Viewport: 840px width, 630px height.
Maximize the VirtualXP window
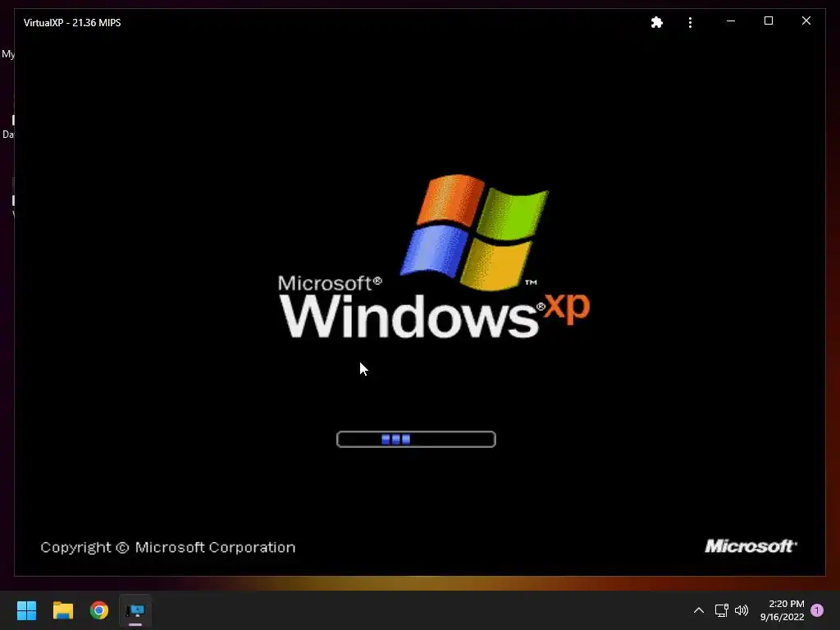coord(768,21)
